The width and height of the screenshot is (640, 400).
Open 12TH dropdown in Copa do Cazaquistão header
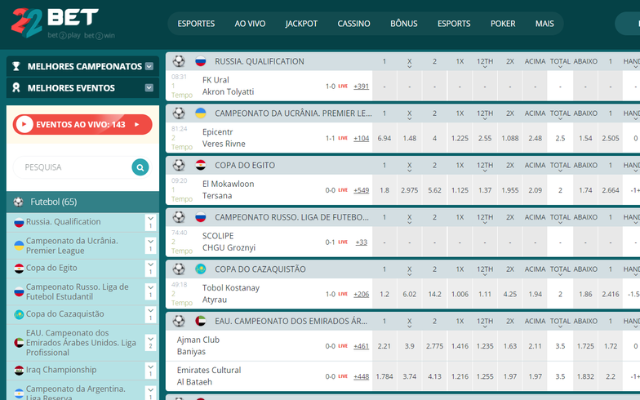485,270
